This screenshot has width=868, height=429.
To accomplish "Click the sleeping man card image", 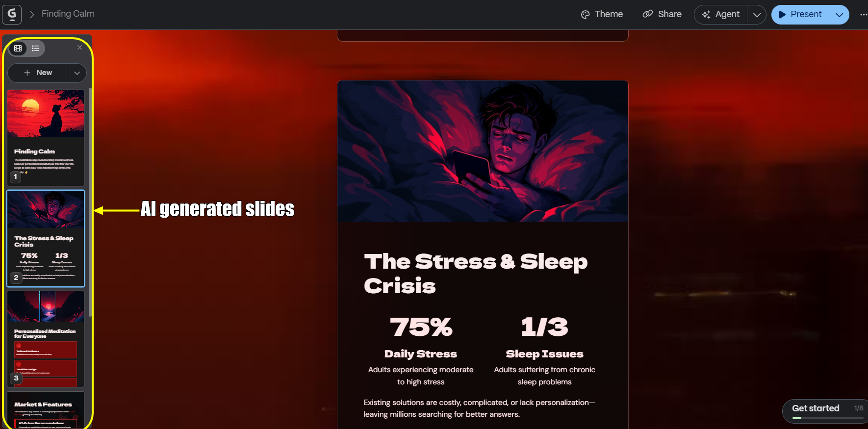I will 483,151.
